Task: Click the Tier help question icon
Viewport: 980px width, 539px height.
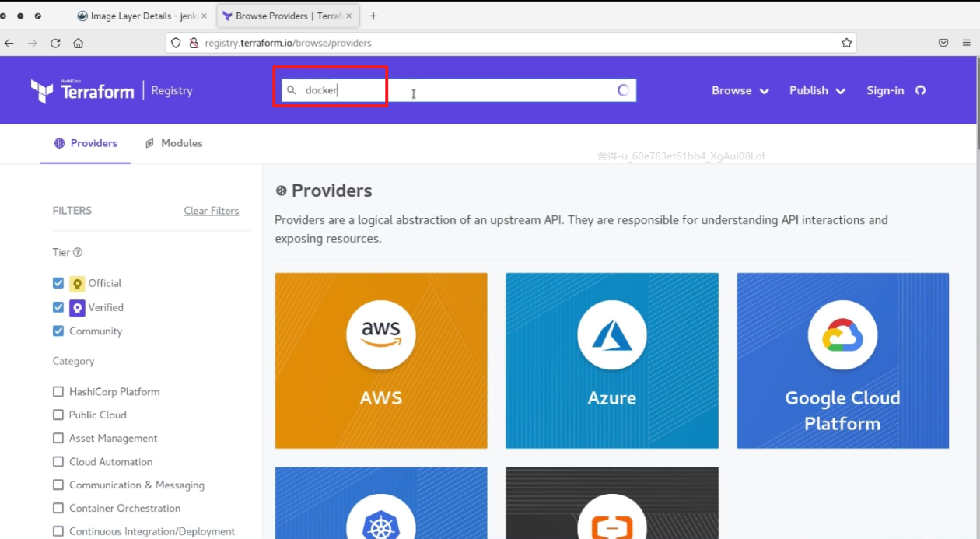Action: click(x=78, y=252)
